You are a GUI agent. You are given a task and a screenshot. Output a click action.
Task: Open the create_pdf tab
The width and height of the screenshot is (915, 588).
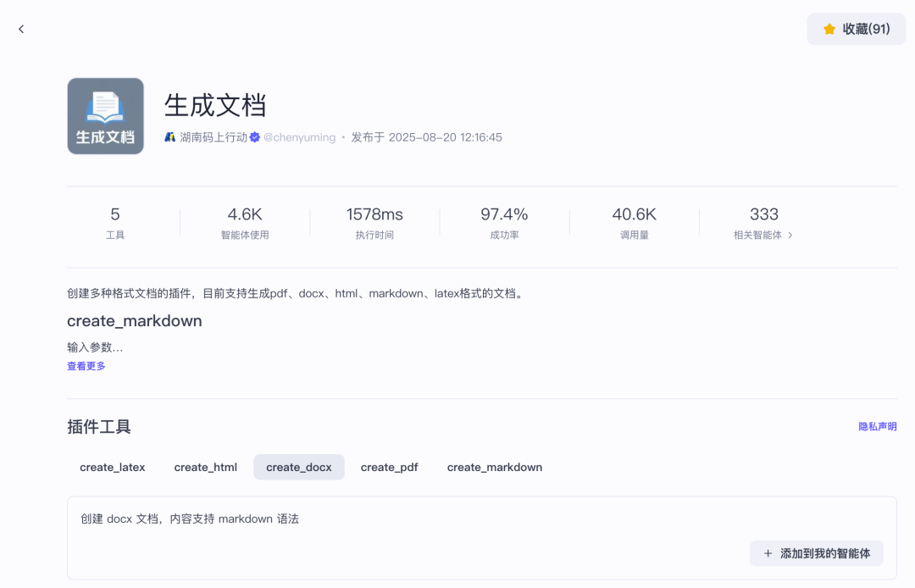click(389, 467)
